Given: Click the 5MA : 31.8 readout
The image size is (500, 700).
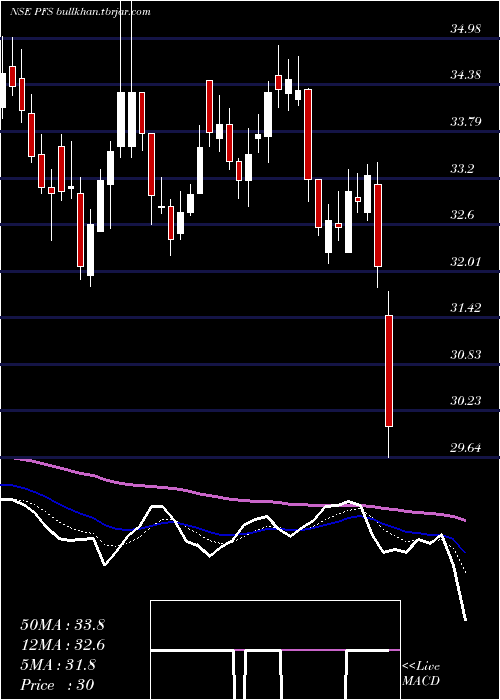Looking at the screenshot, I should (x=58, y=665).
